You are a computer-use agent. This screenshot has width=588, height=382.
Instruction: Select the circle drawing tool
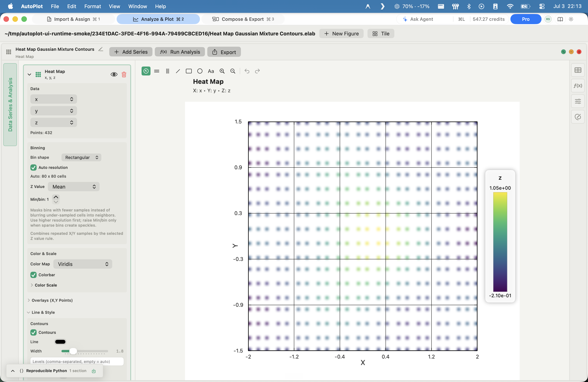200,71
